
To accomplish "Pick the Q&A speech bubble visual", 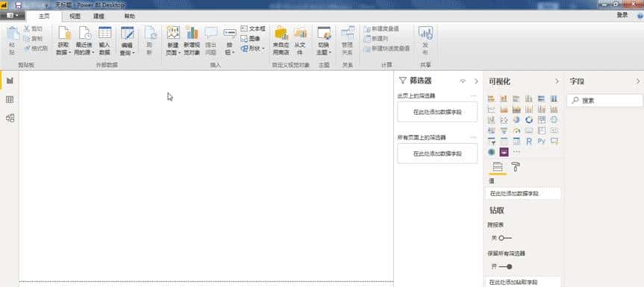I will tap(554, 141).
